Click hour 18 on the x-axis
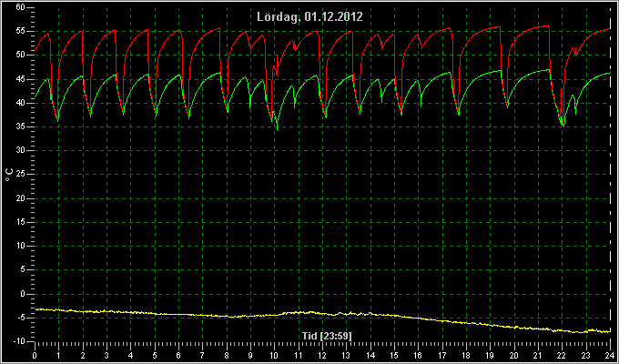This screenshot has height=364, width=619. pyautogui.click(x=466, y=355)
